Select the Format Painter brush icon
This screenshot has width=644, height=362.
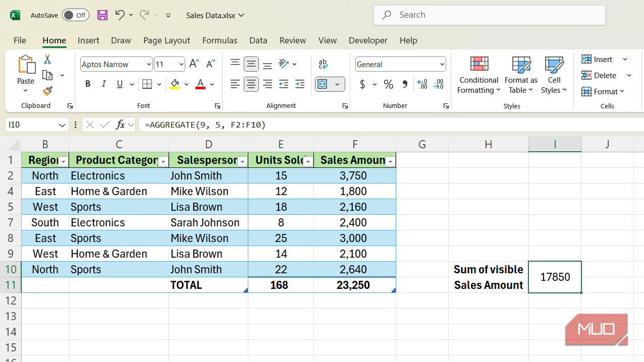click(47, 91)
